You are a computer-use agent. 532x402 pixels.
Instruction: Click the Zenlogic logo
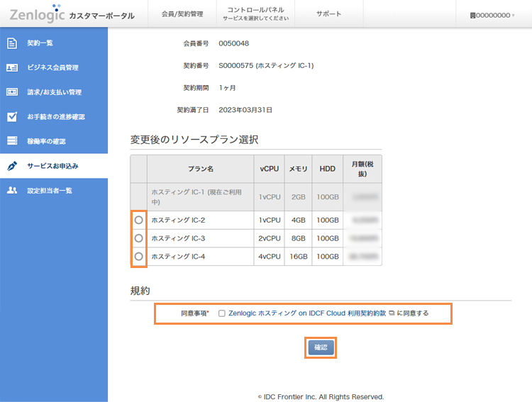click(x=37, y=13)
